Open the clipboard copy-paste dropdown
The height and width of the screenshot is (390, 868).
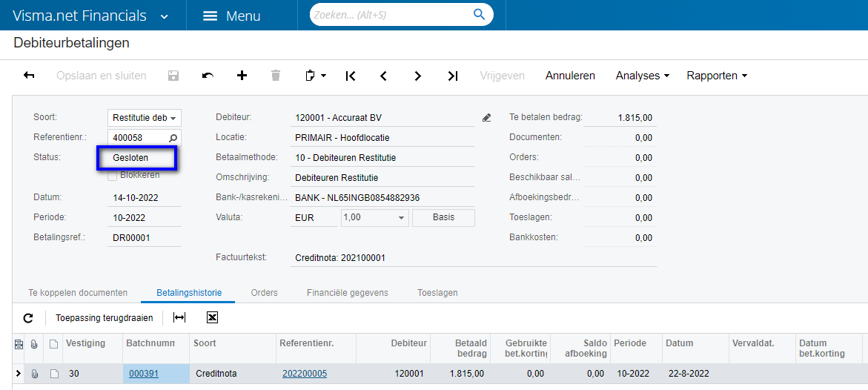(x=316, y=76)
